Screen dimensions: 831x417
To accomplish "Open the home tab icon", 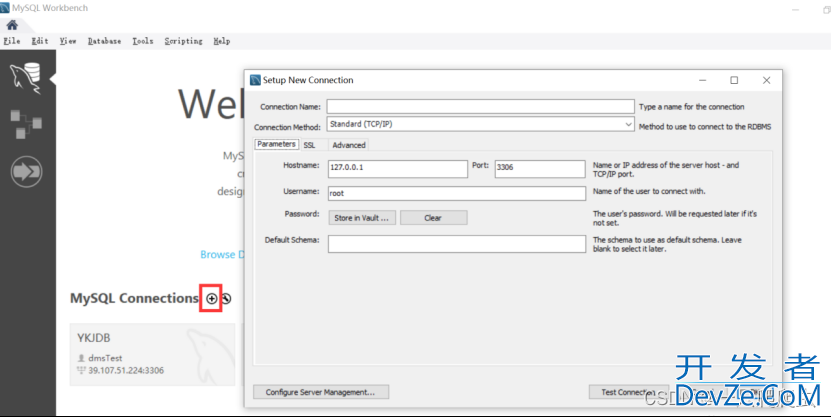I will (x=12, y=25).
